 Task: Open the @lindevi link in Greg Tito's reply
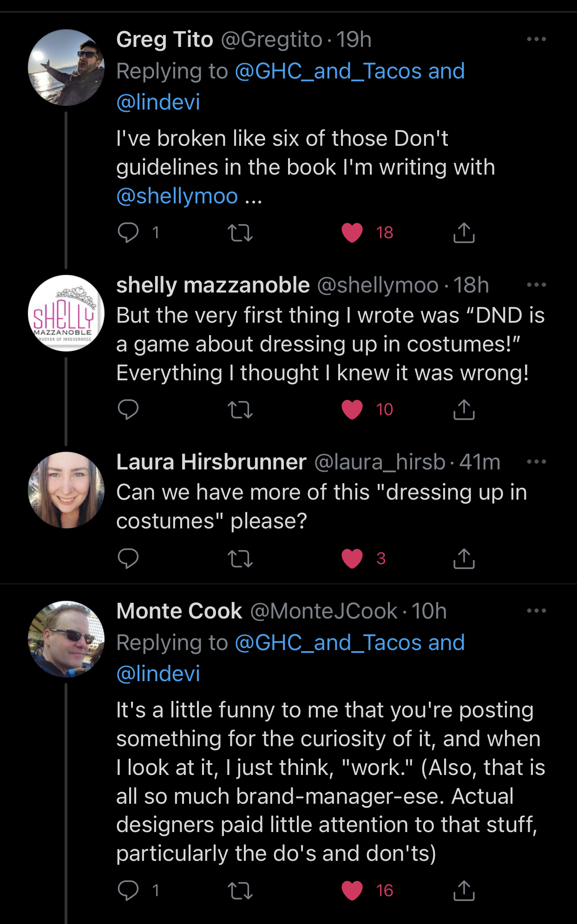(158, 102)
